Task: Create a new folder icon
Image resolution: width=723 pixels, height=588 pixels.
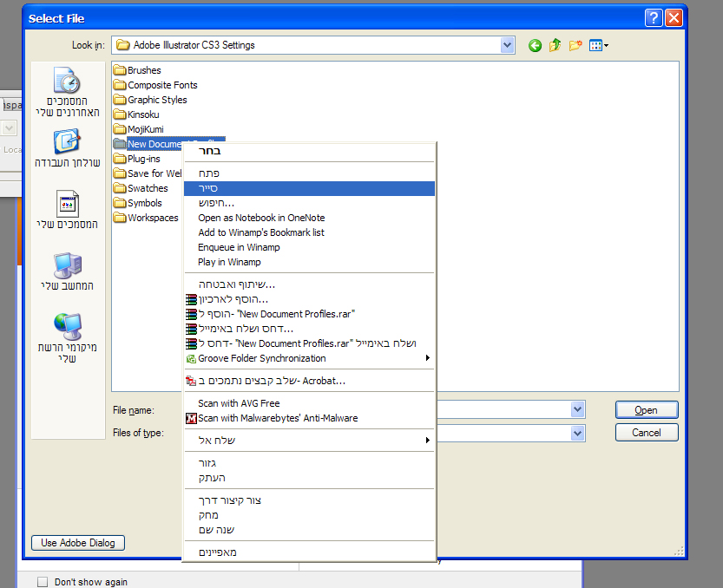Action: (x=575, y=45)
